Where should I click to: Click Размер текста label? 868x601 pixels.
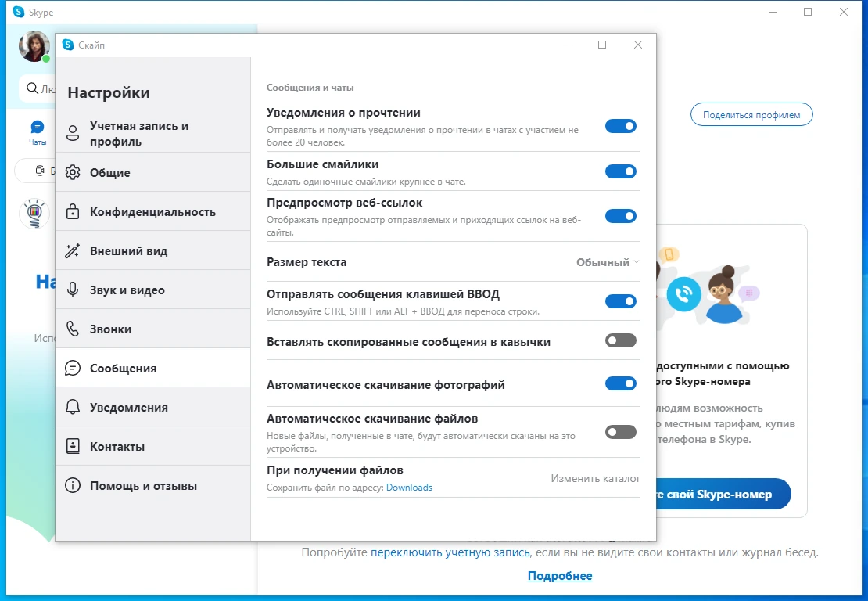tap(307, 262)
